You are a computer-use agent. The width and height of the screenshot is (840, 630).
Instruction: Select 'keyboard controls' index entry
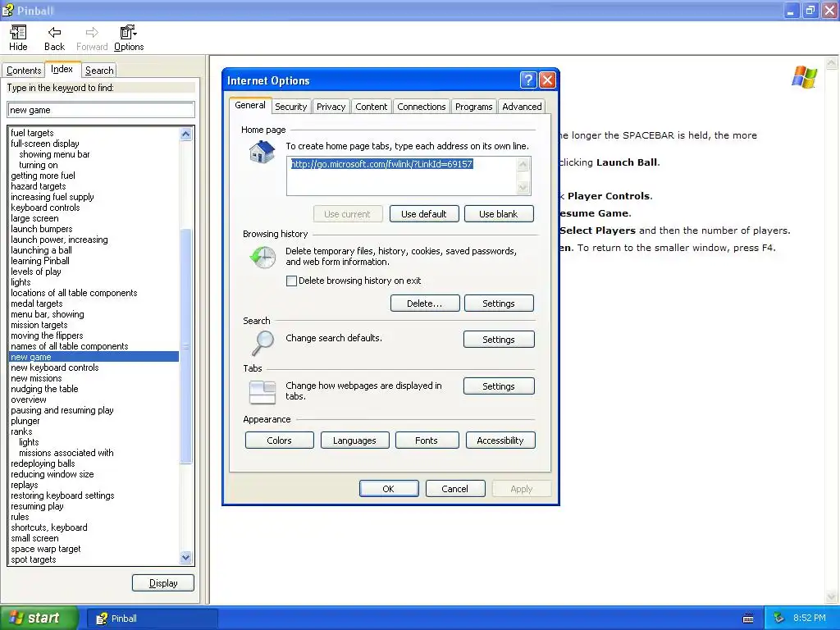click(x=45, y=208)
